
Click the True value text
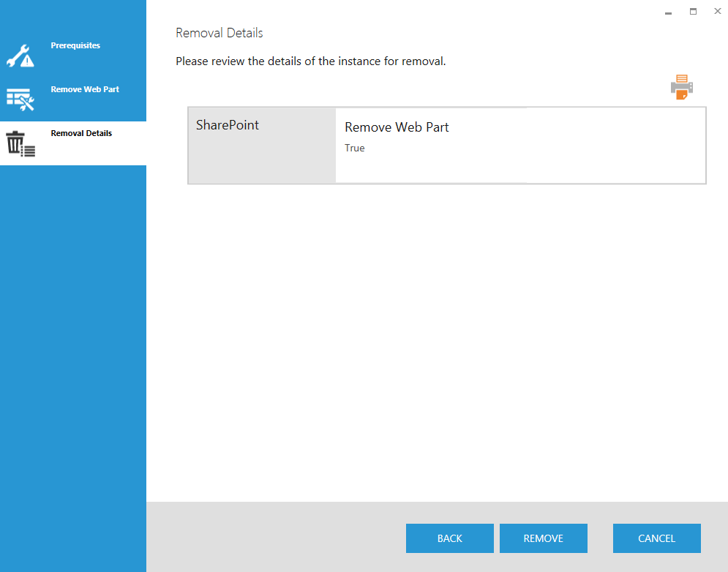[x=354, y=148]
